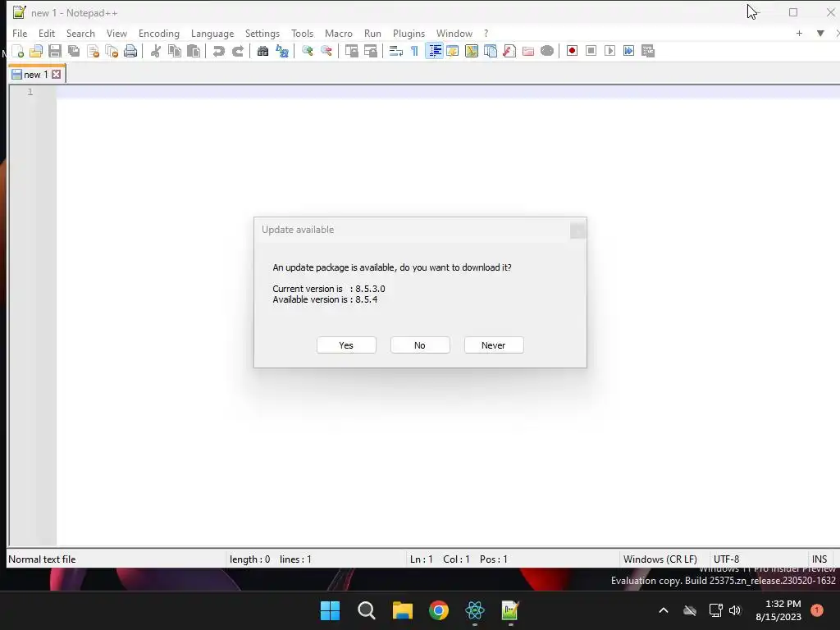Click the Undo arrow icon
Screen dimensions: 840x630
click(x=218, y=51)
